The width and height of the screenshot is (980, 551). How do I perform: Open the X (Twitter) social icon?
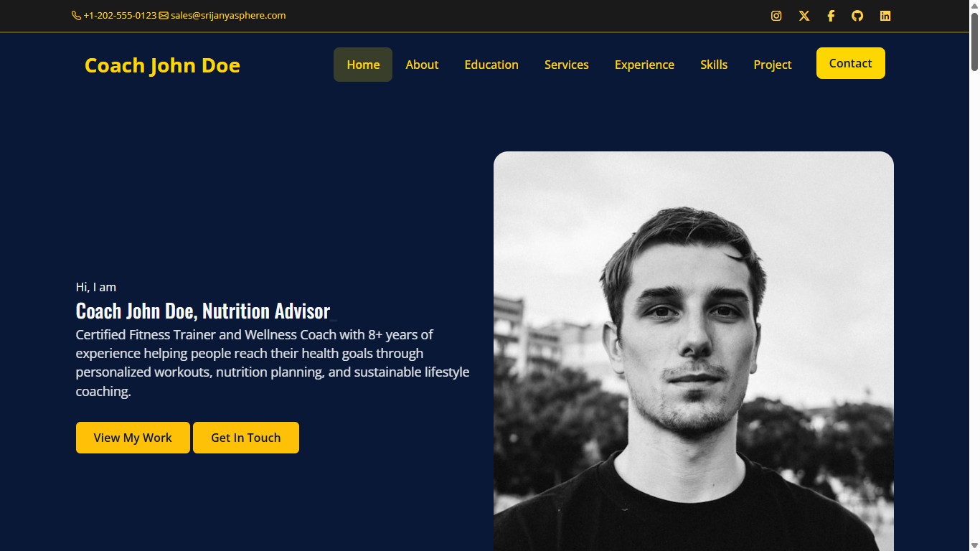pos(804,16)
